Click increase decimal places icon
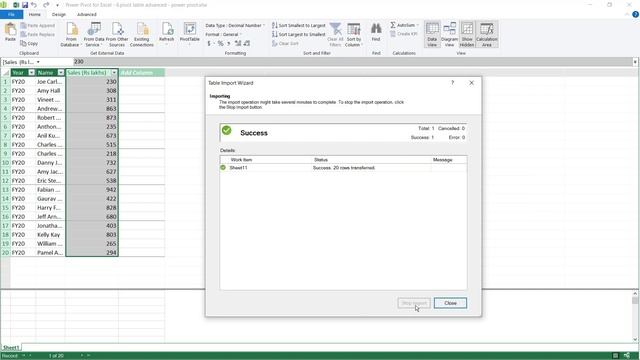The image size is (640, 360). click(x=238, y=43)
